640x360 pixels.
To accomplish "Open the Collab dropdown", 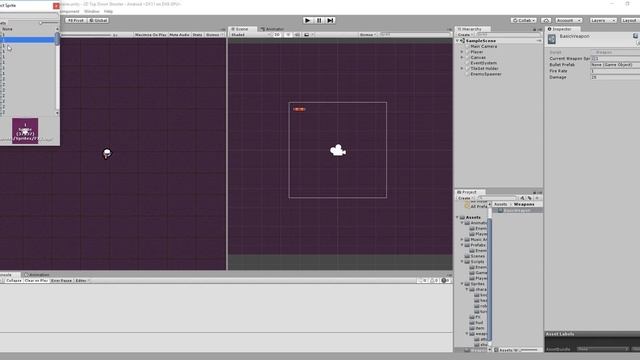I will tap(524, 20).
